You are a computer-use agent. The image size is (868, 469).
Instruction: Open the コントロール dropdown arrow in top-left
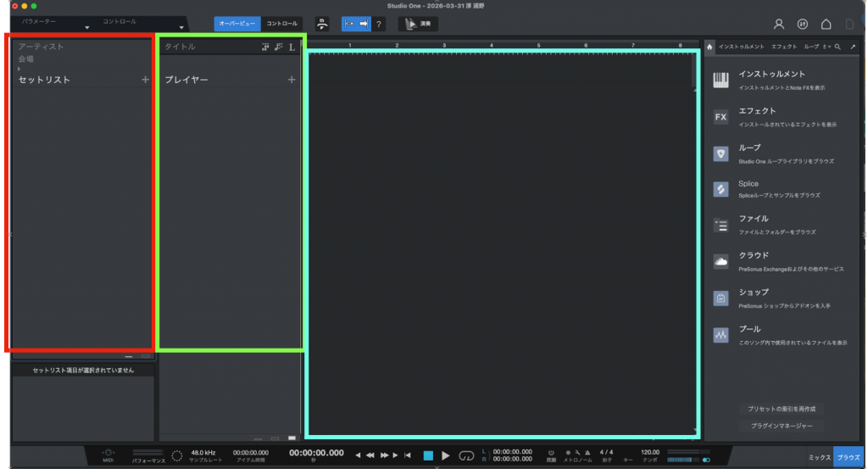pyautogui.click(x=181, y=28)
